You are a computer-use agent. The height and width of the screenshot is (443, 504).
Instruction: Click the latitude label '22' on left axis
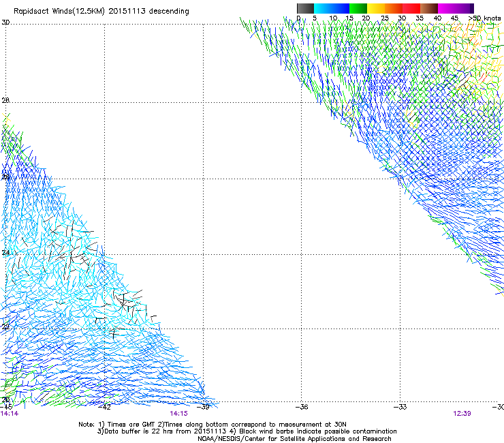5,327
